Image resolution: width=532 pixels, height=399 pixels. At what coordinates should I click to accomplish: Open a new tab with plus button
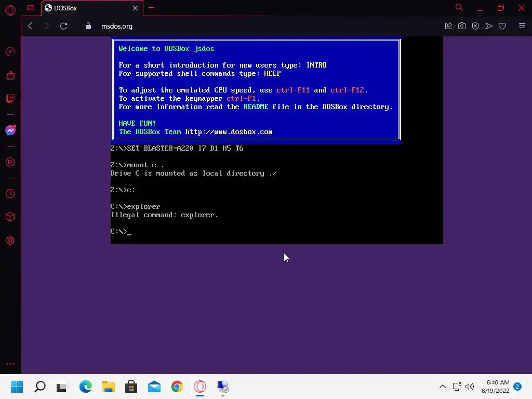tap(151, 7)
